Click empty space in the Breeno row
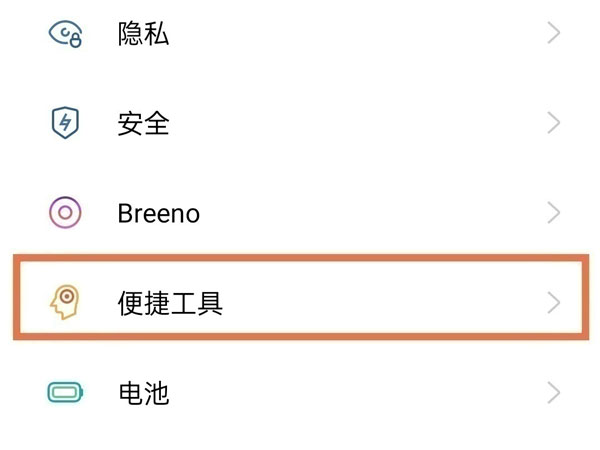 coord(380,212)
